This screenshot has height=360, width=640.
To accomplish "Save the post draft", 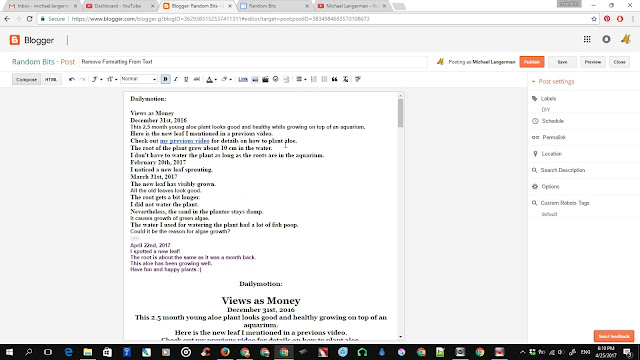I will pyautogui.click(x=562, y=62).
